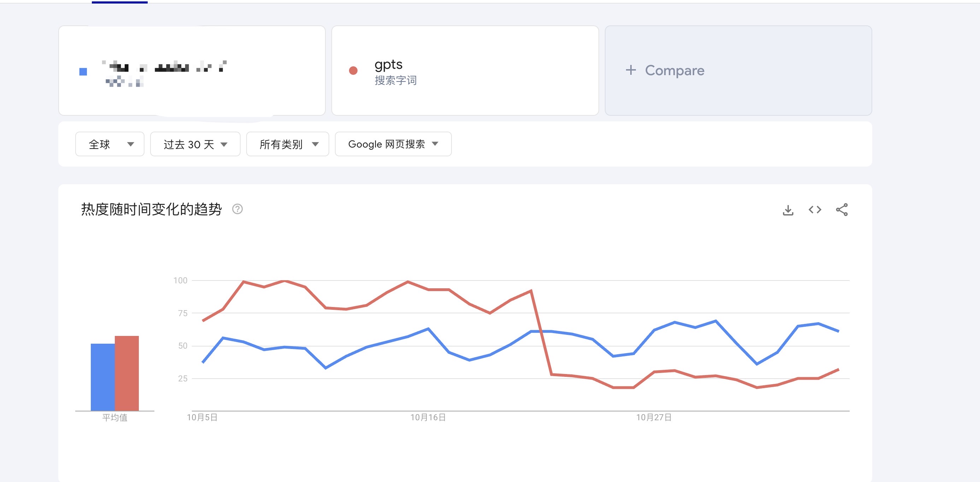Click the blue average bar
This screenshot has height=482, width=980.
point(103,377)
